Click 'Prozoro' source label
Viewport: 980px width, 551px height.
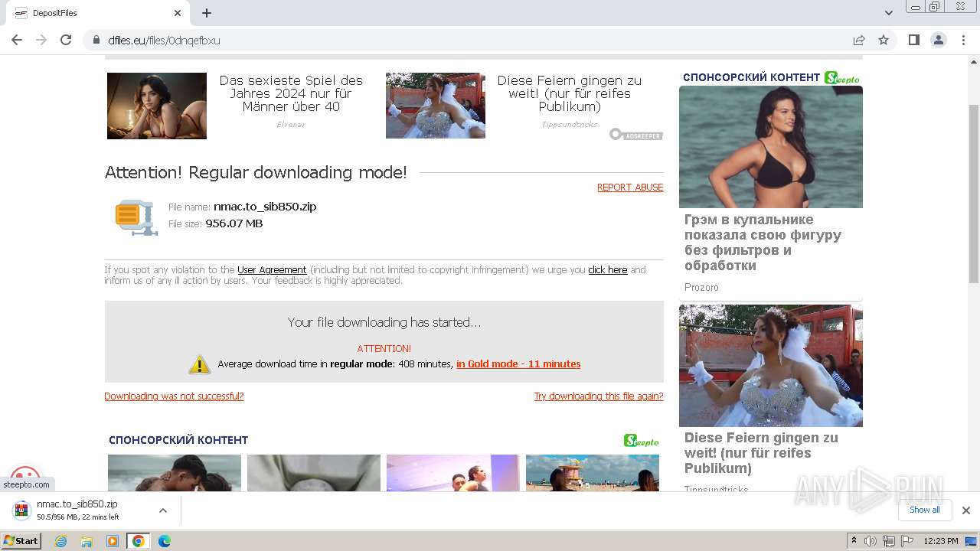coord(701,288)
